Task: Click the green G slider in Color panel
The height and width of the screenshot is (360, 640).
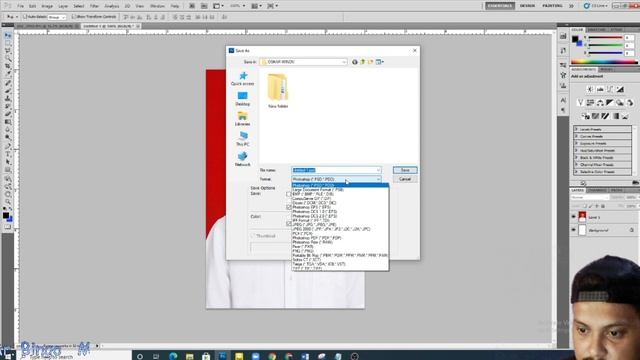Action: point(605,45)
